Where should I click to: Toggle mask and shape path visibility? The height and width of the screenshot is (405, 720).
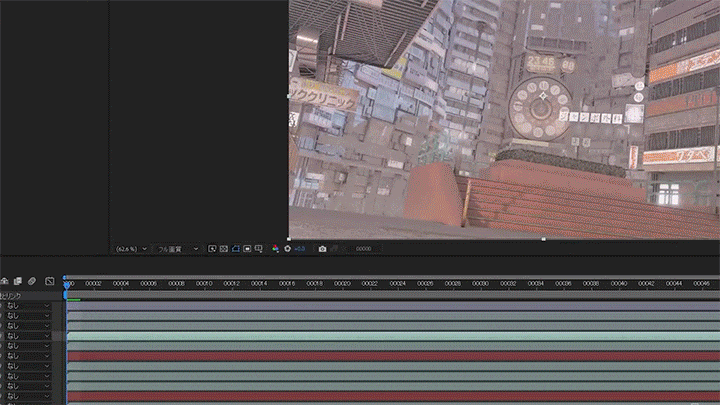coord(236,248)
